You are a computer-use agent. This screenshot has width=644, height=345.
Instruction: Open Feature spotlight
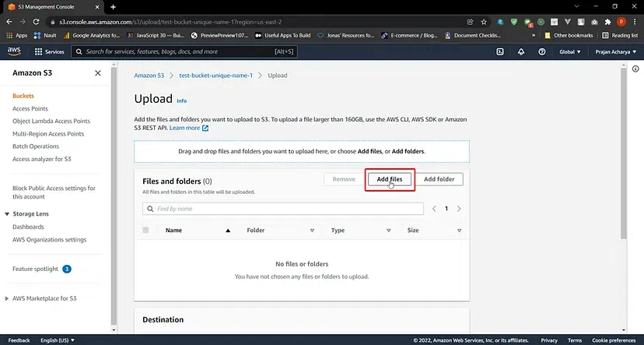(x=35, y=269)
